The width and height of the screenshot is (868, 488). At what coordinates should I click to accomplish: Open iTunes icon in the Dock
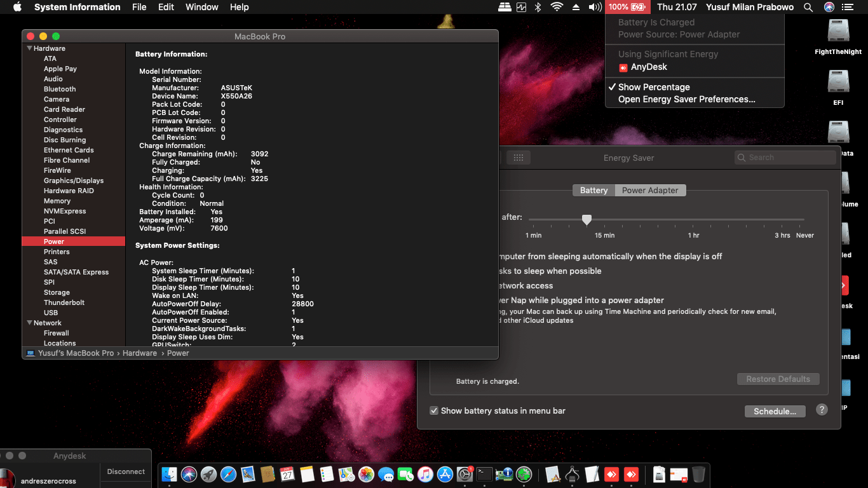(x=425, y=474)
